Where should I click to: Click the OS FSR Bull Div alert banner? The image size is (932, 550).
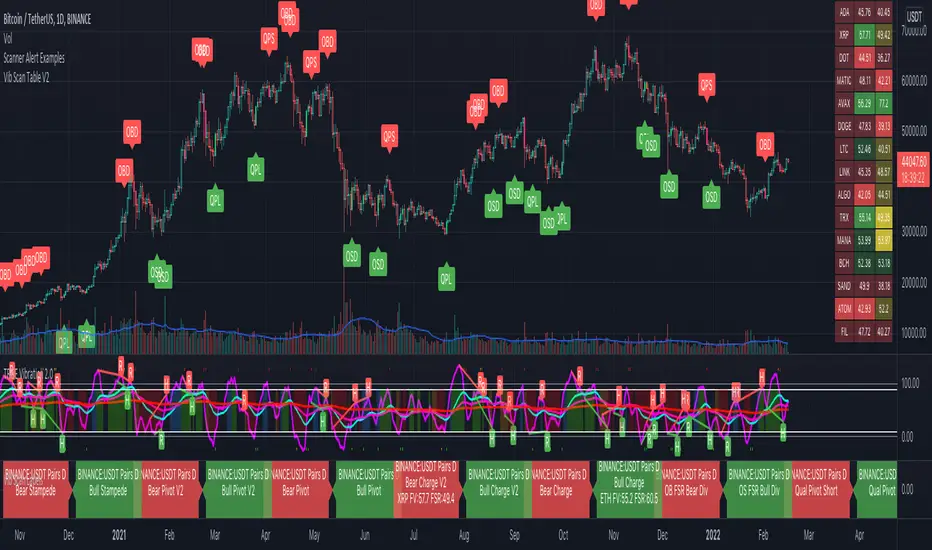pyautogui.click(x=758, y=489)
